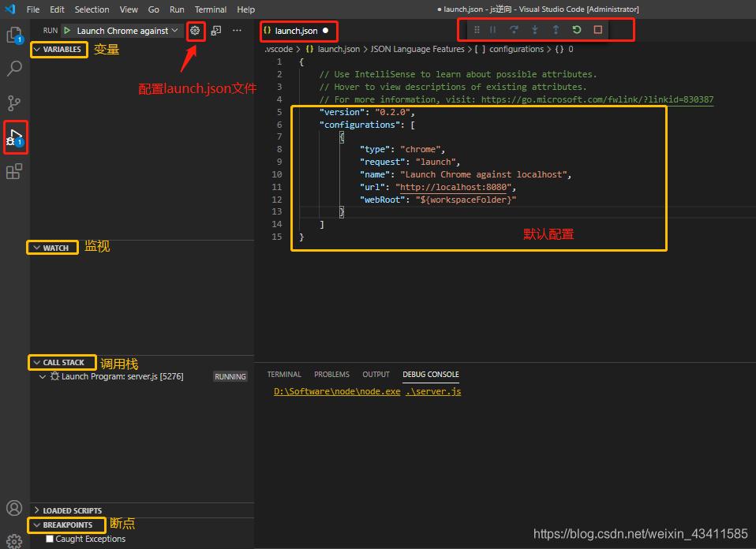756x549 pixels.
Task: Switch to the TERMINAL panel tab
Action: (284, 375)
